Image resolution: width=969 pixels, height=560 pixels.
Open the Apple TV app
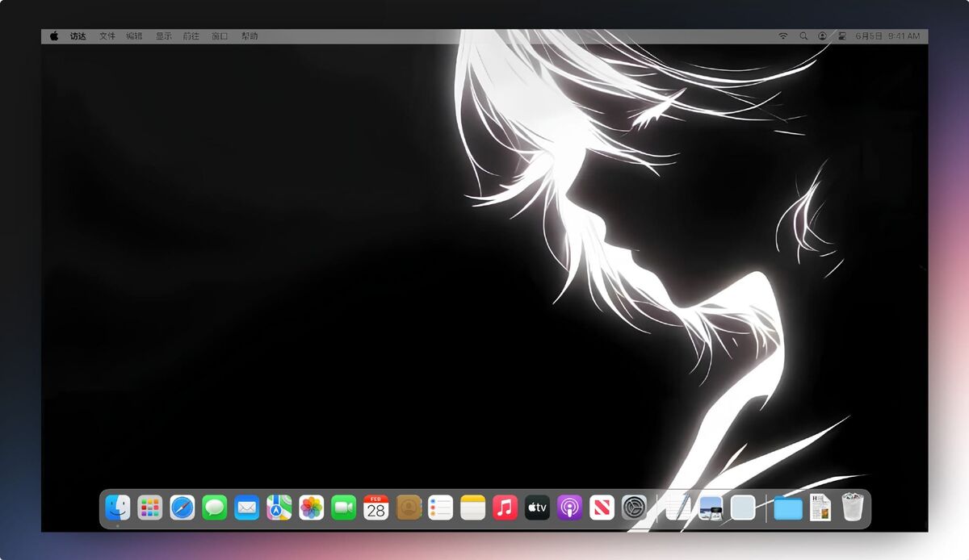538,508
